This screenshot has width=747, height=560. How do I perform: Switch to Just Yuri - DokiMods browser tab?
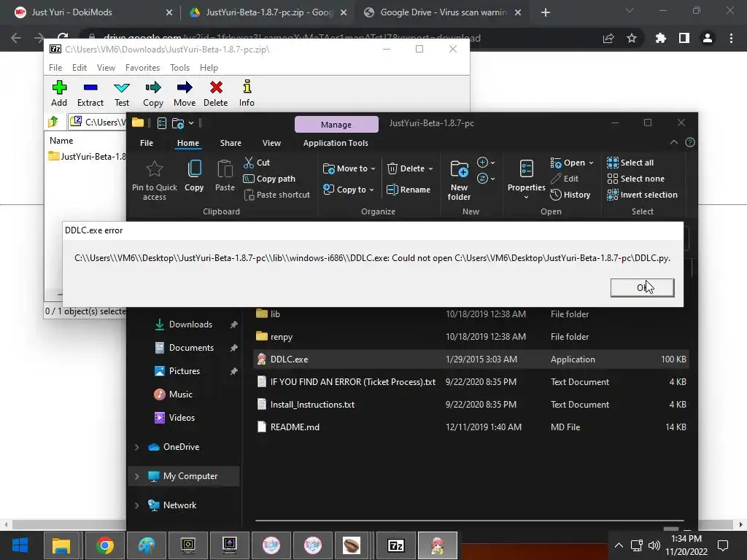tap(92, 12)
